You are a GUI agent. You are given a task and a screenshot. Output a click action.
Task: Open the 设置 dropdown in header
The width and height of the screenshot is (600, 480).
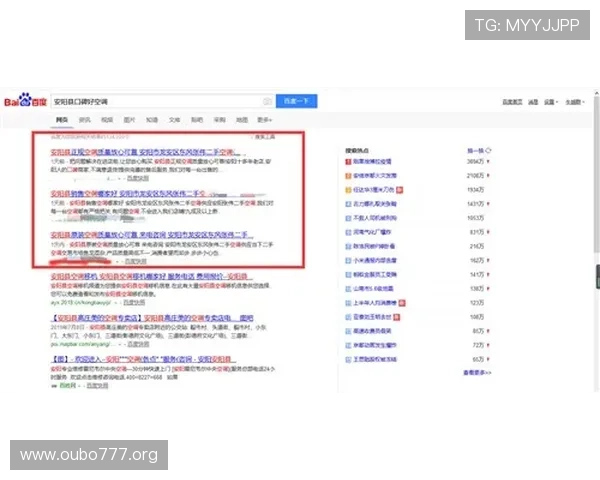pyautogui.click(x=551, y=102)
